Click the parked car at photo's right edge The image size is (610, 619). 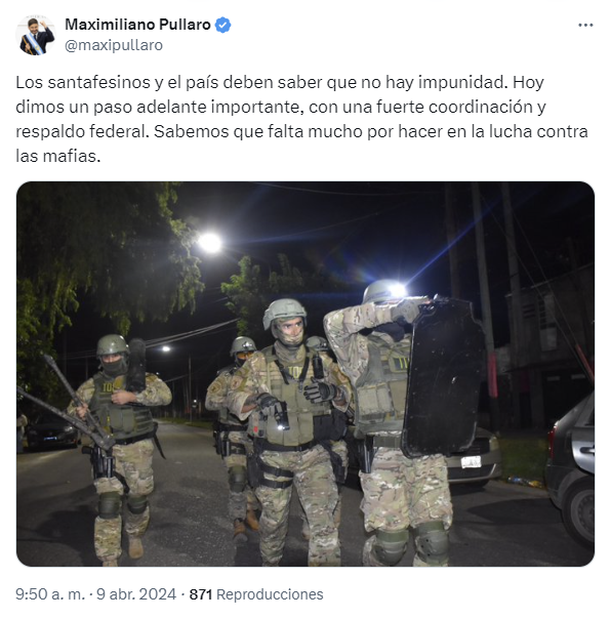[571, 470]
